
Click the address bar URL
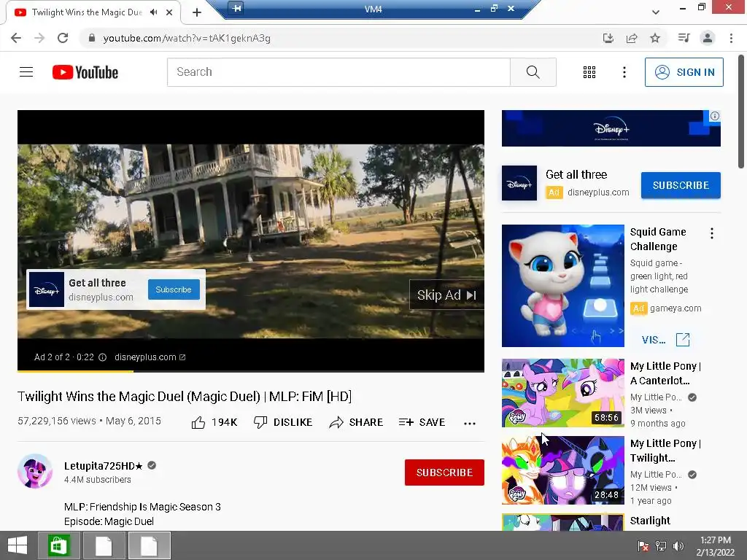point(187,38)
